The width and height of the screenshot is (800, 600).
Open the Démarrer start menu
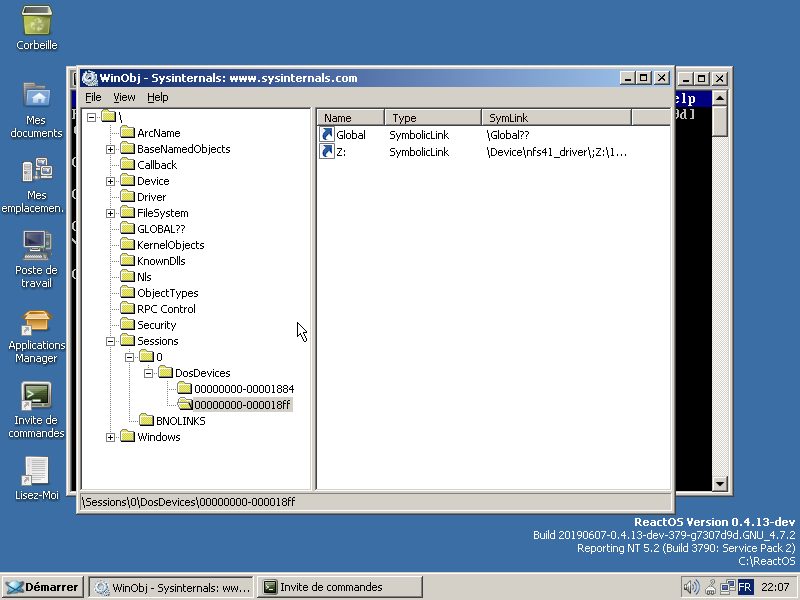42,587
